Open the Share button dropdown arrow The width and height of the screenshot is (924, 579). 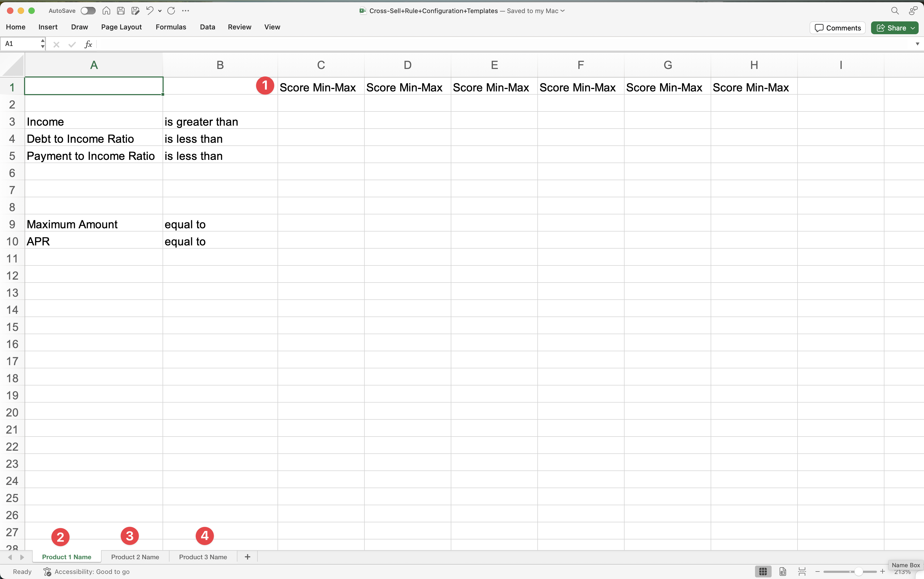(x=913, y=28)
